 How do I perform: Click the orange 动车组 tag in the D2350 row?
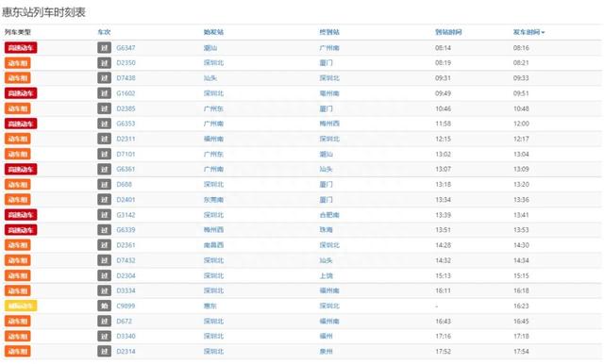point(18,63)
